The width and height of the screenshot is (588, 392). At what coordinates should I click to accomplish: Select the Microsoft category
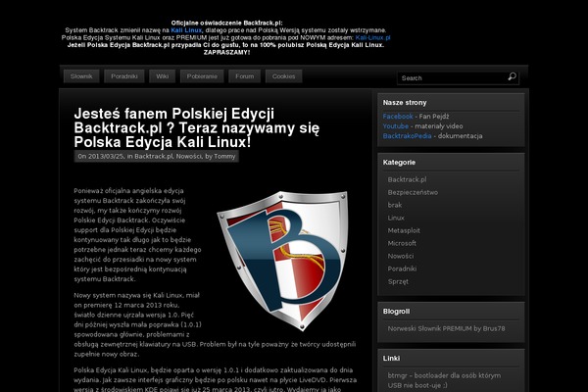(x=402, y=243)
